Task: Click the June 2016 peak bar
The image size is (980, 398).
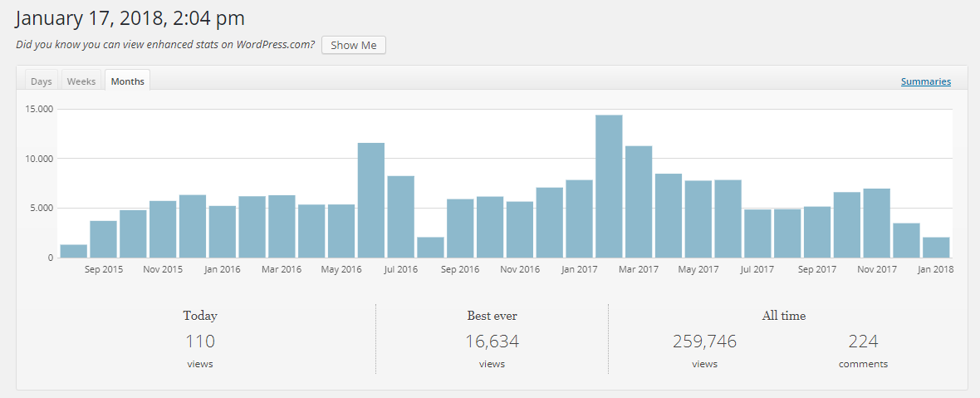Action: click(x=371, y=200)
